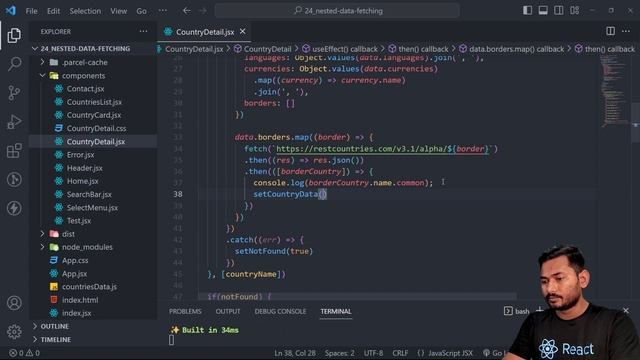The image size is (640, 360).
Task: Open index.html file
Action: pyautogui.click(x=80, y=300)
